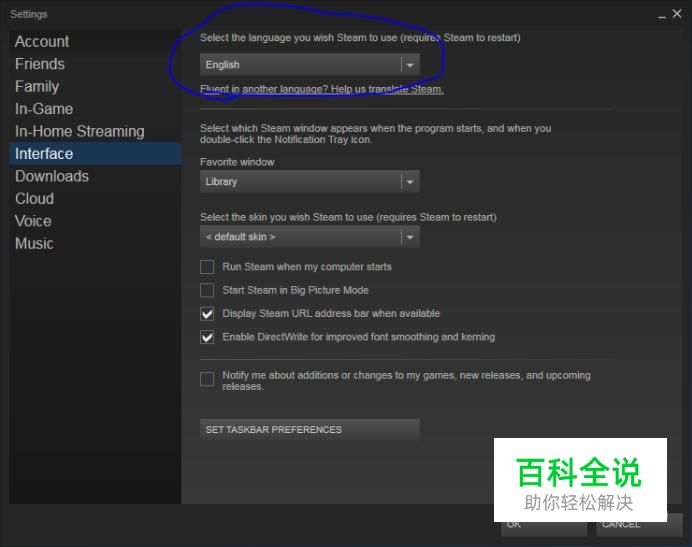Enable Run Steam when my computer starts

[207, 267]
